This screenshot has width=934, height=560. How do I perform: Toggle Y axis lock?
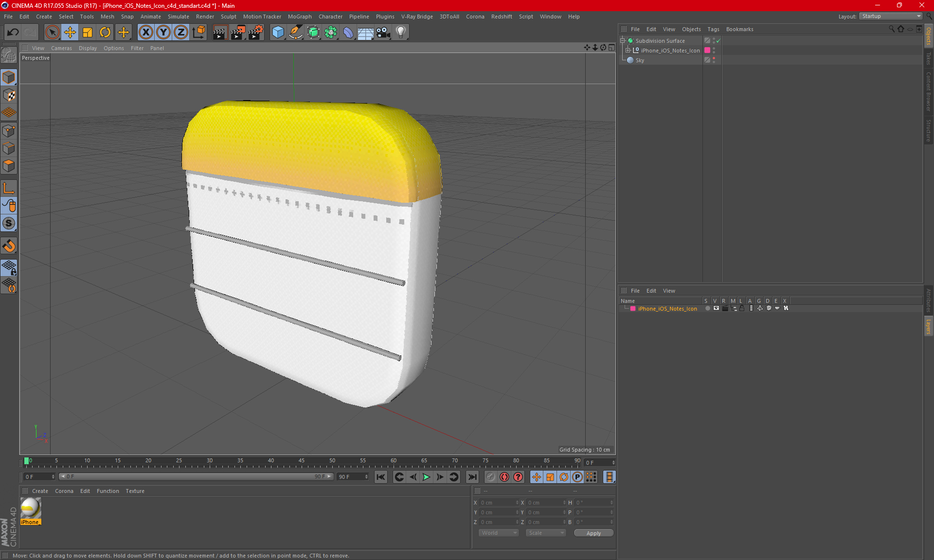pyautogui.click(x=163, y=32)
